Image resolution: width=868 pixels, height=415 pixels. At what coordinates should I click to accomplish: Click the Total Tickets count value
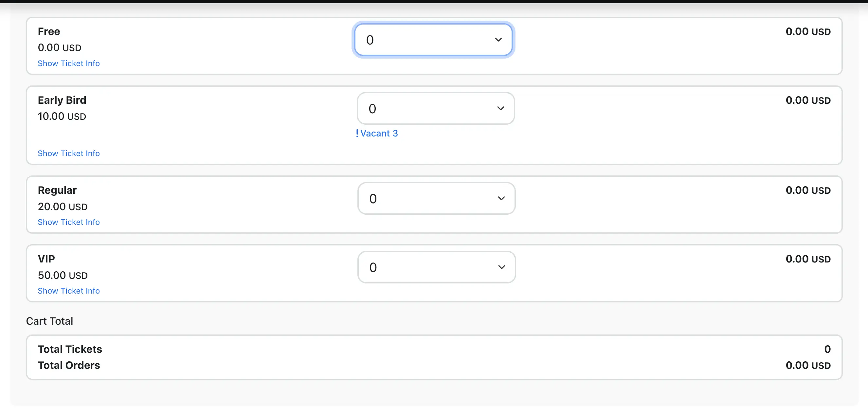pos(827,349)
